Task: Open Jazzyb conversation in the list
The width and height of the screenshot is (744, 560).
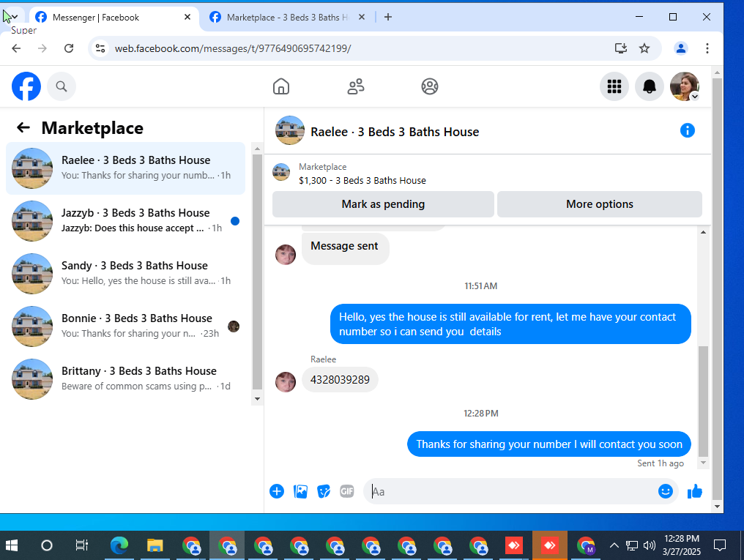Action: coord(125,220)
